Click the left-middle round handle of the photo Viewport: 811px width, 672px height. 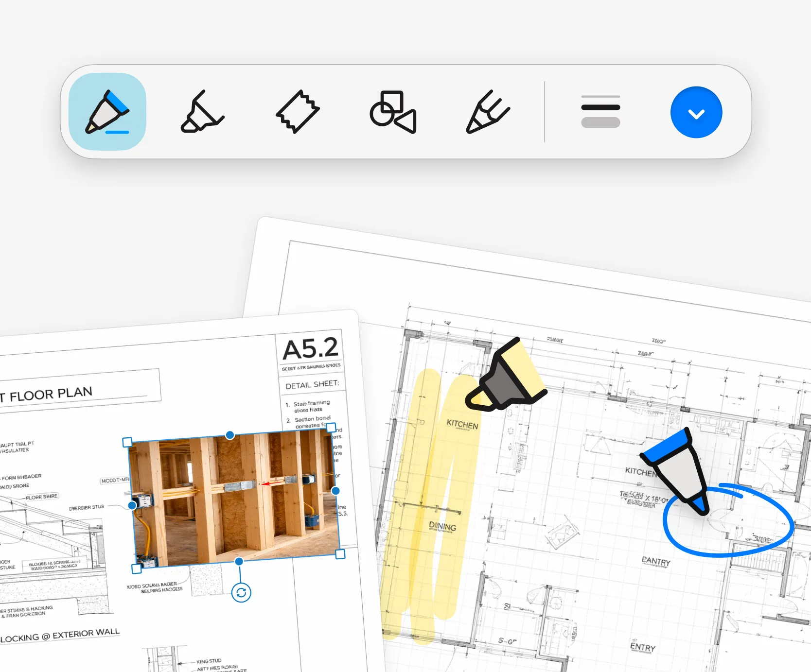pos(132,505)
